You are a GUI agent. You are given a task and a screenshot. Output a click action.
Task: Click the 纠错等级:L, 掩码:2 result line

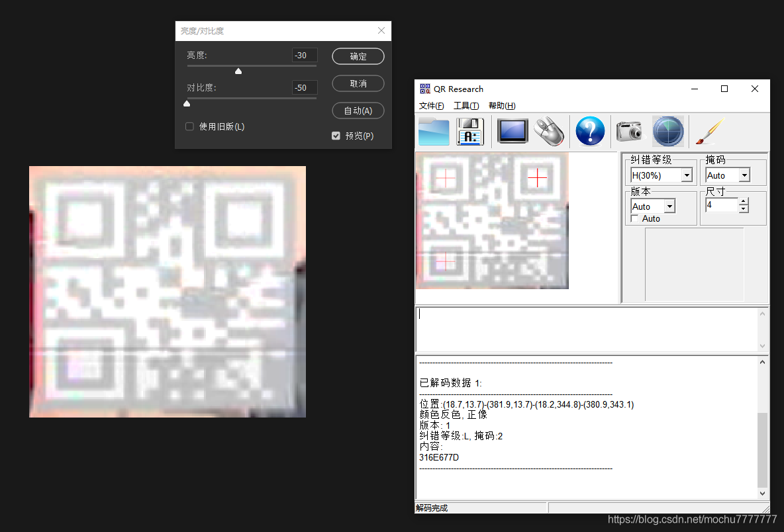(461, 436)
